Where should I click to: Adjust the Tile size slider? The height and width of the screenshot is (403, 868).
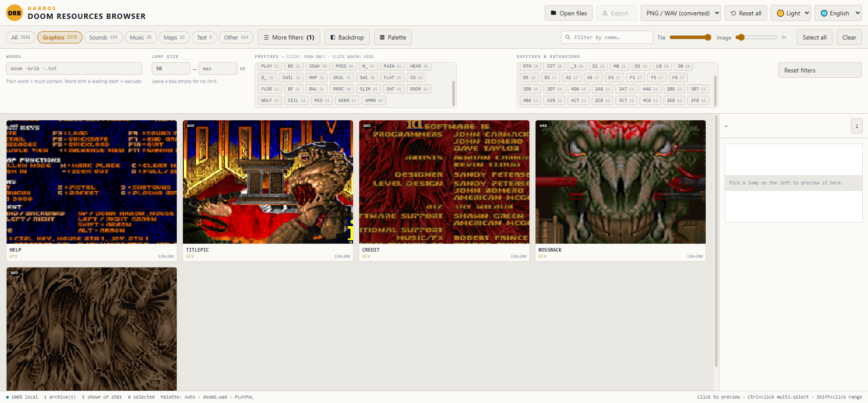pos(690,37)
